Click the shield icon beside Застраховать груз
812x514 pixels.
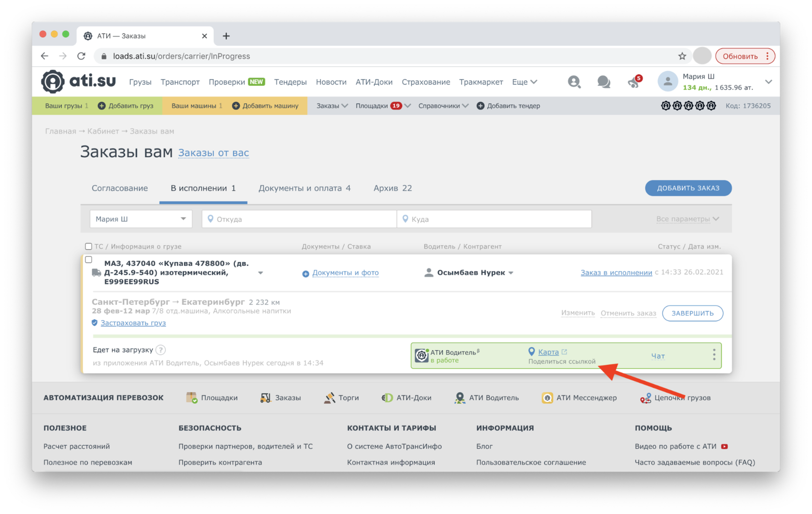pyautogui.click(x=95, y=323)
